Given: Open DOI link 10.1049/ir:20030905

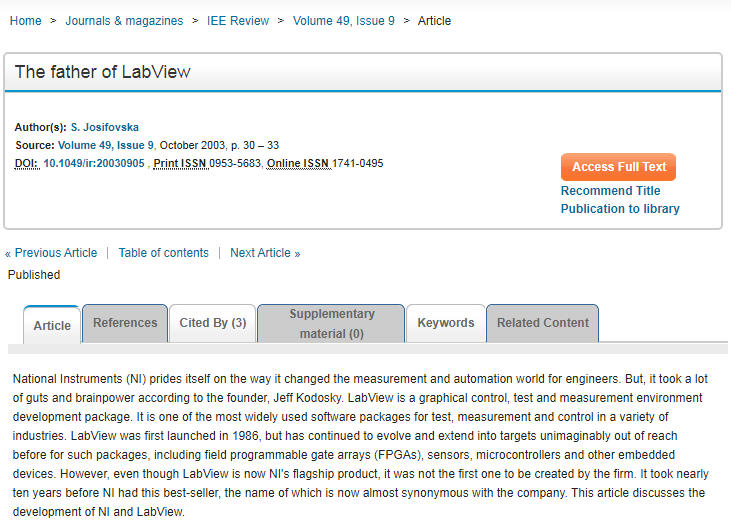Looking at the screenshot, I should 94,164.
